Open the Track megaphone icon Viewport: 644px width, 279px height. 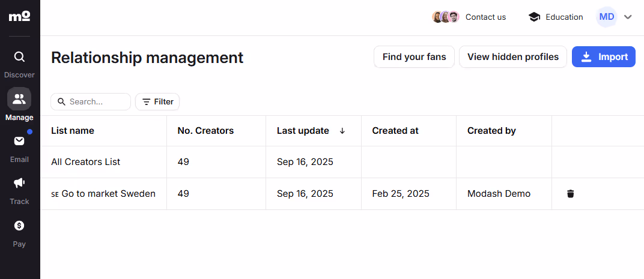[19, 183]
